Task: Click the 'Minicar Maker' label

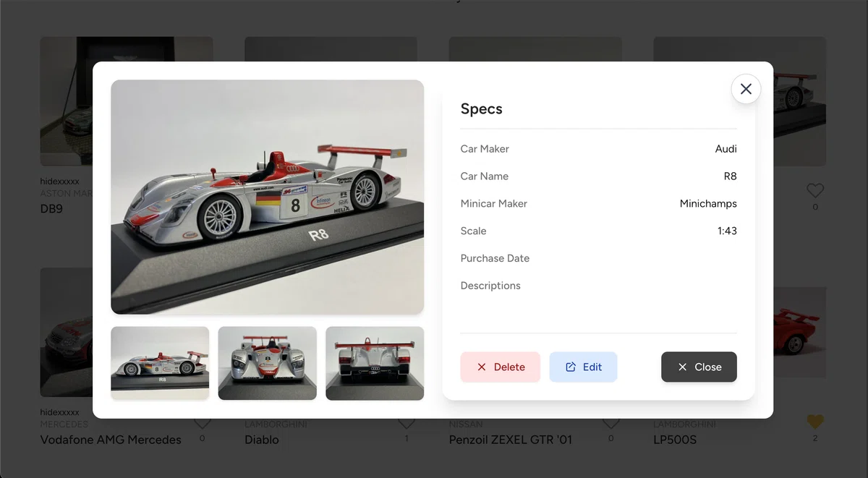Action: [x=494, y=204]
